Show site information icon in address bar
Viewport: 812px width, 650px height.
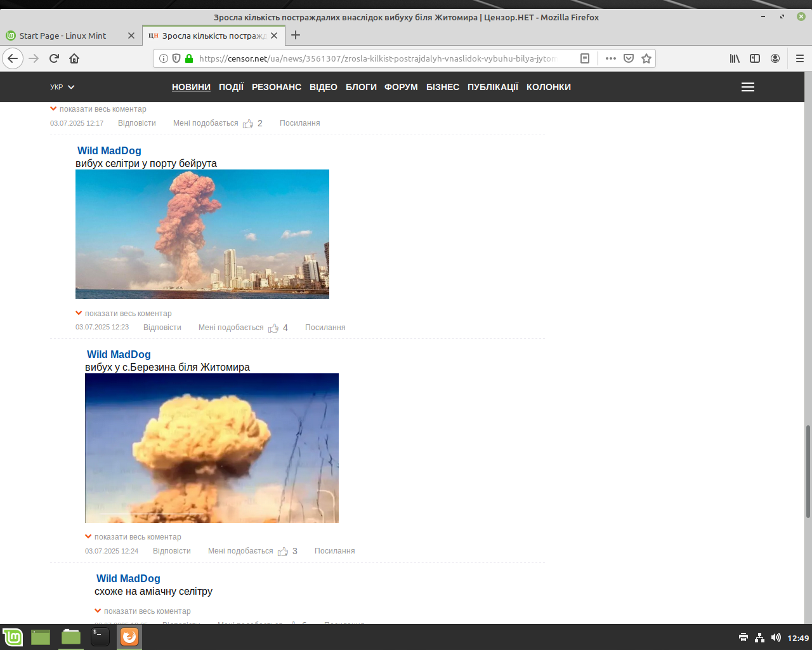point(164,58)
